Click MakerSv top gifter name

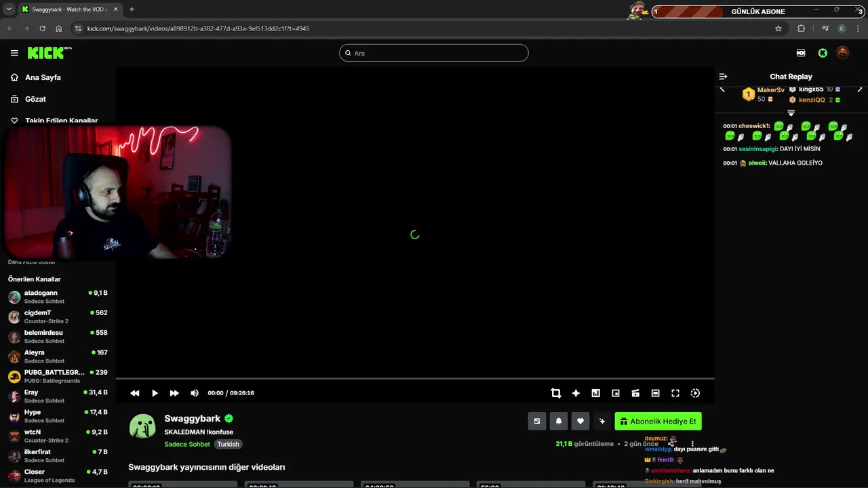770,90
